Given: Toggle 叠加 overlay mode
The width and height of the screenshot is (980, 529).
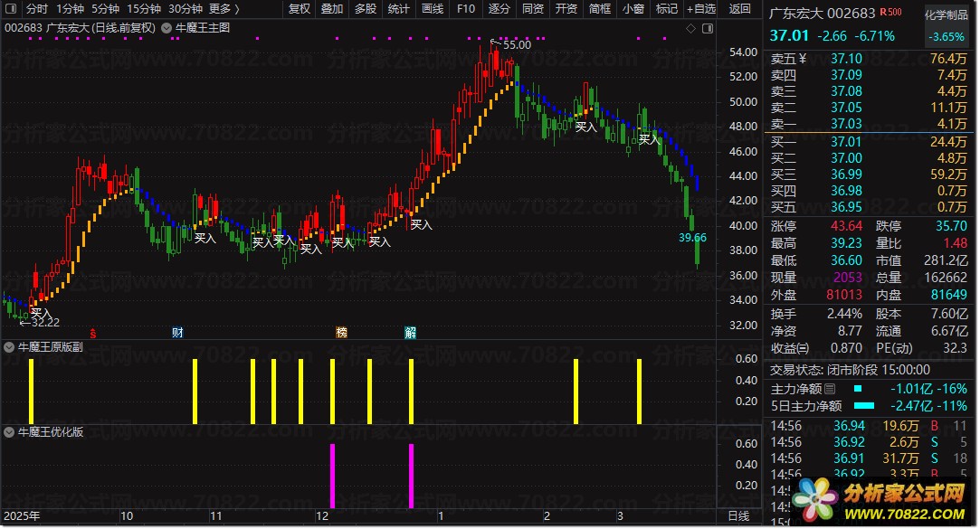Looking at the screenshot, I should (x=332, y=9).
